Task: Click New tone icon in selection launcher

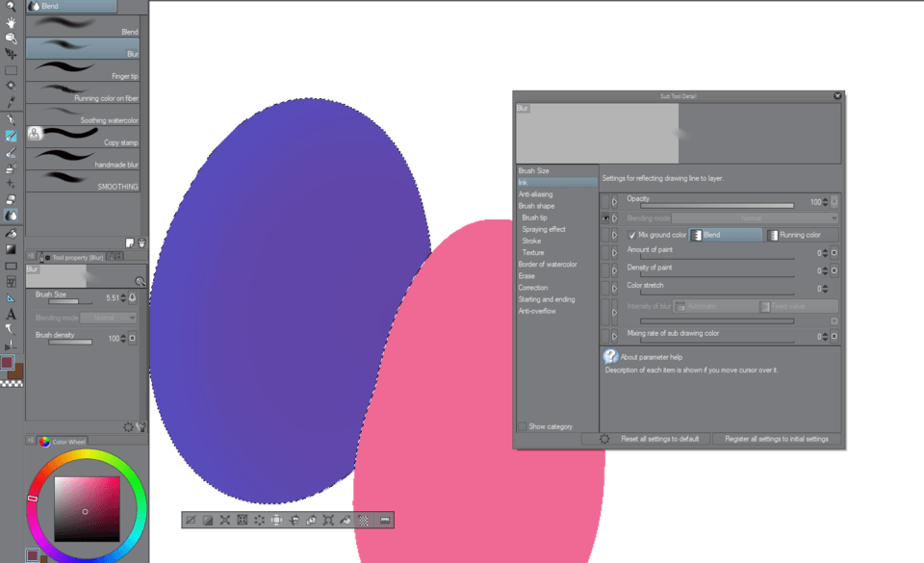Action: [x=364, y=520]
